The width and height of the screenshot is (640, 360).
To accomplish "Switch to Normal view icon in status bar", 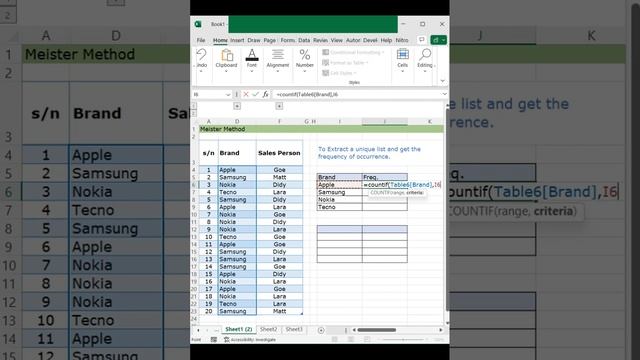I will 335,340.
